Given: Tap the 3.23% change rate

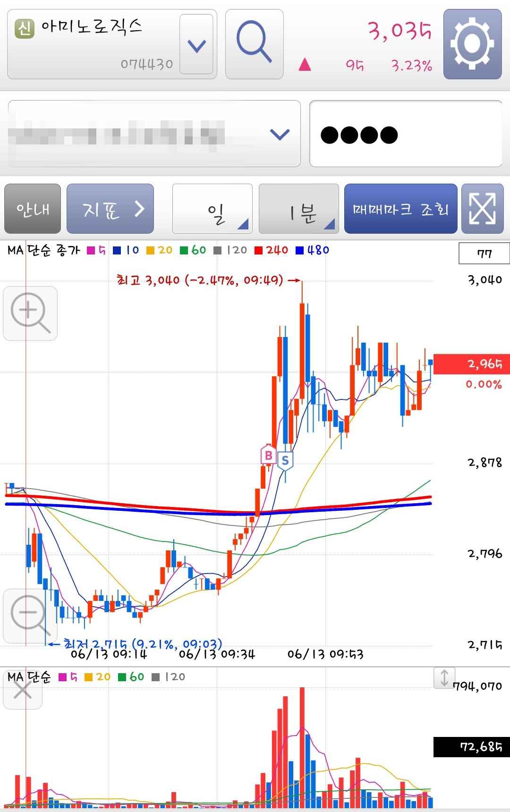Looking at the screenshot, I should click(412, 65).
